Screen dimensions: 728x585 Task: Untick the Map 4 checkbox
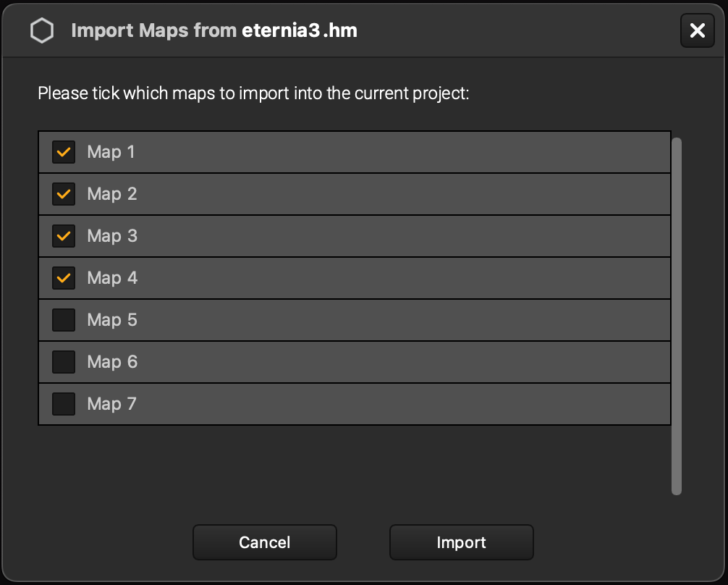[63, 278]
